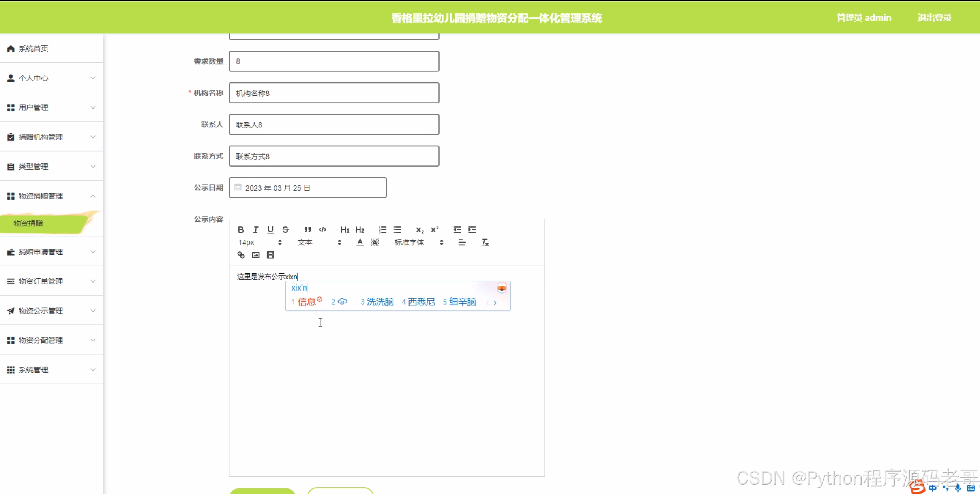The height and width of the screenshot is (494, 980).
Task: Insert hyperlink using link icon
Action: [241, 255]
